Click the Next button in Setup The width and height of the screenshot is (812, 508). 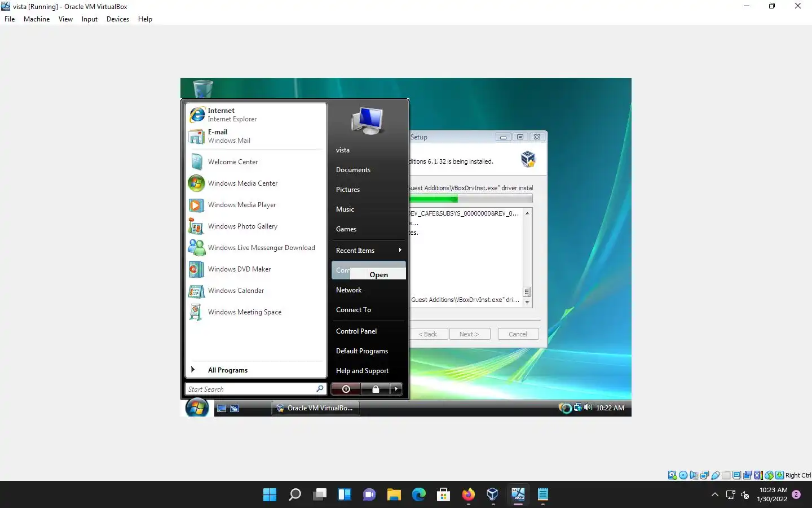point(469,334)
